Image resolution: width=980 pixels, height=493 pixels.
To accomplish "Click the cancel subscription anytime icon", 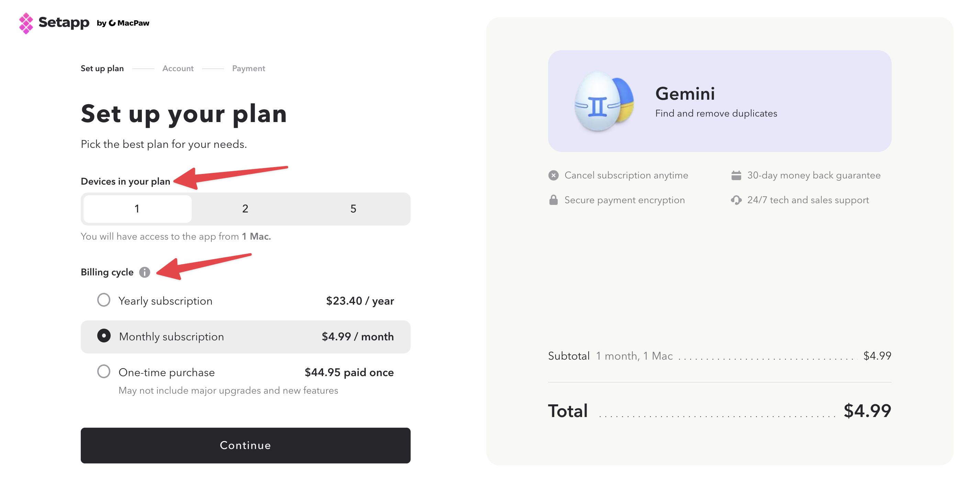I will [553, 175].
